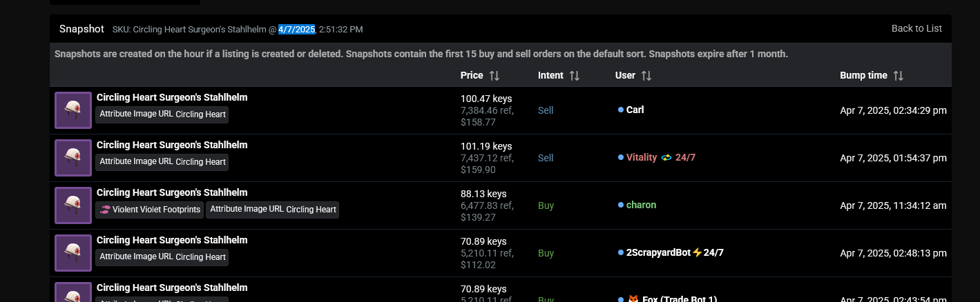Open Carl's user profile
This screenshot has width=980, height=302.
(x=635, y=110)
